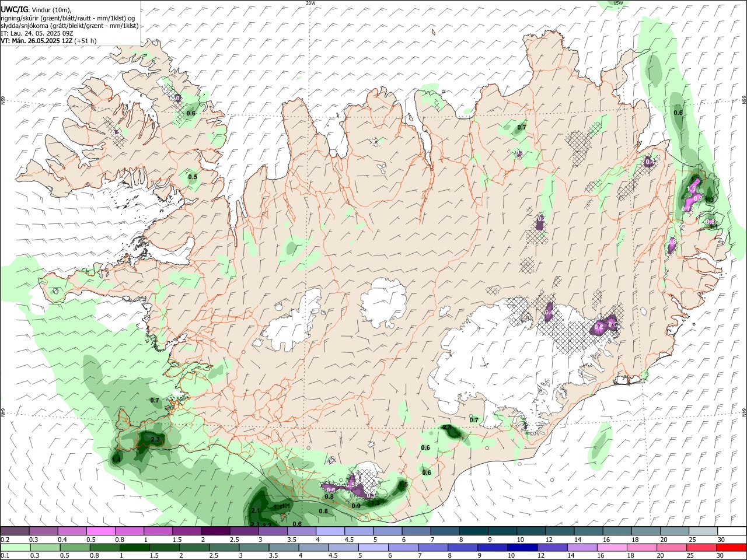This screenshot has height=560, width=747.
Task: Click upper legend swatch between 25 and 30
Action: 703,531
